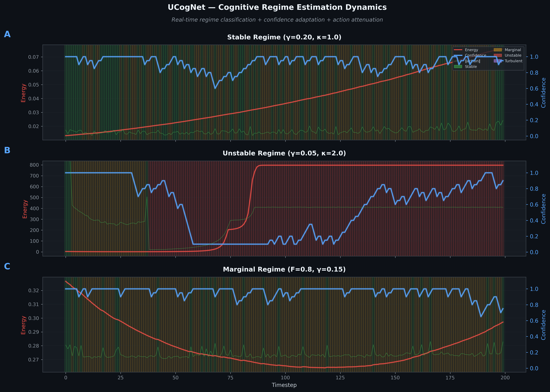Click the panel letter 'B'

pos(7,150)
